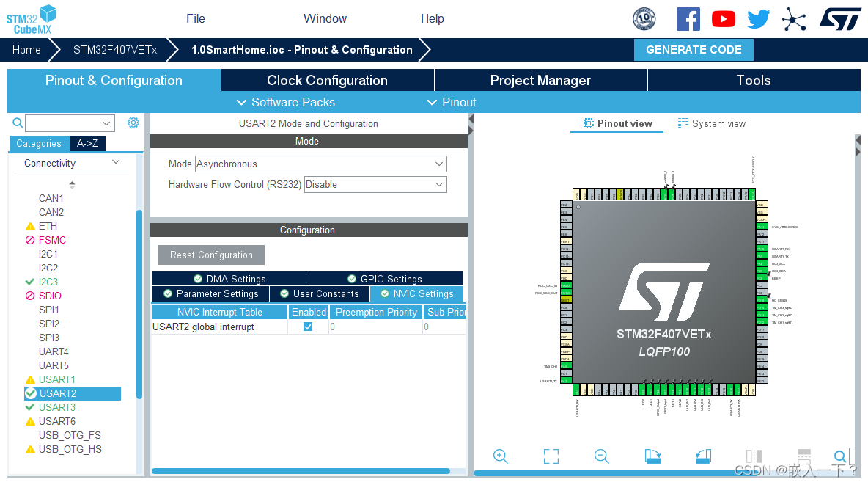The width and height of the screenshot is (868, 485).
Task: Expand the Pinout dropdown menu
Action: 452,103
